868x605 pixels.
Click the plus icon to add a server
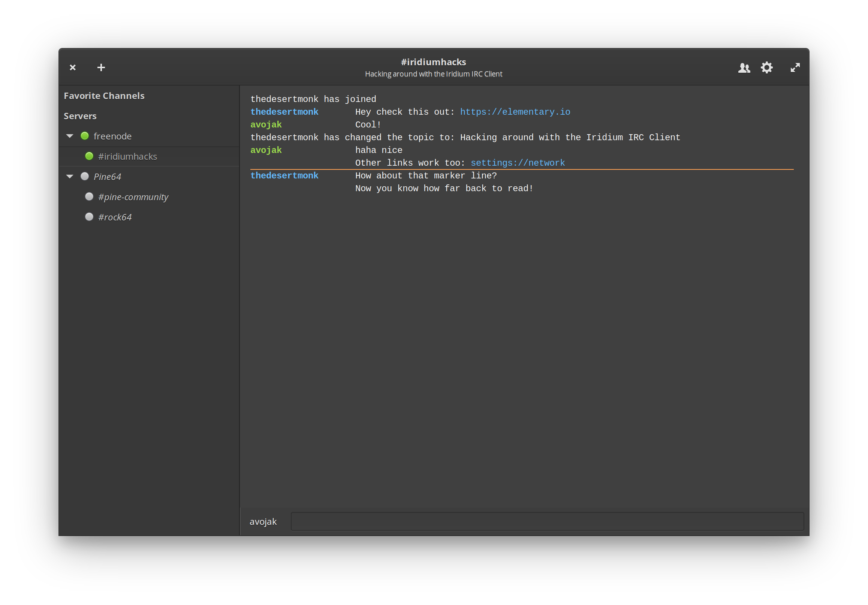(101, 68)
